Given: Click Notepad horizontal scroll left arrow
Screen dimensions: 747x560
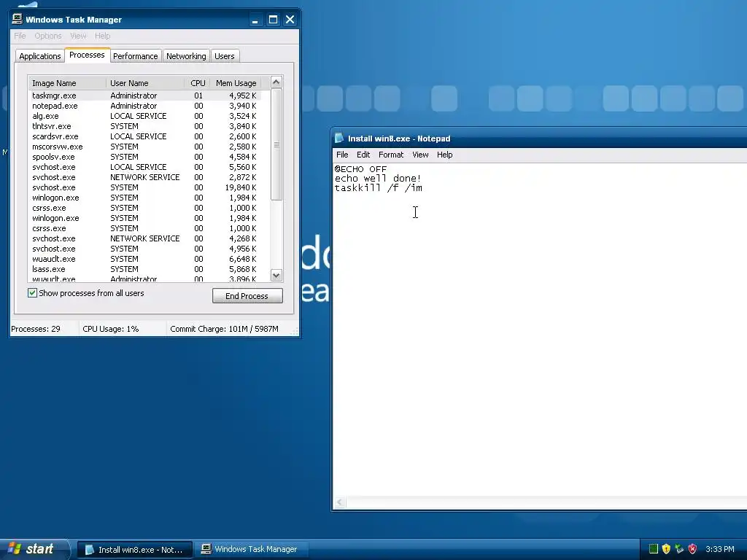Looking at the screenshot, I should (340, 502).
